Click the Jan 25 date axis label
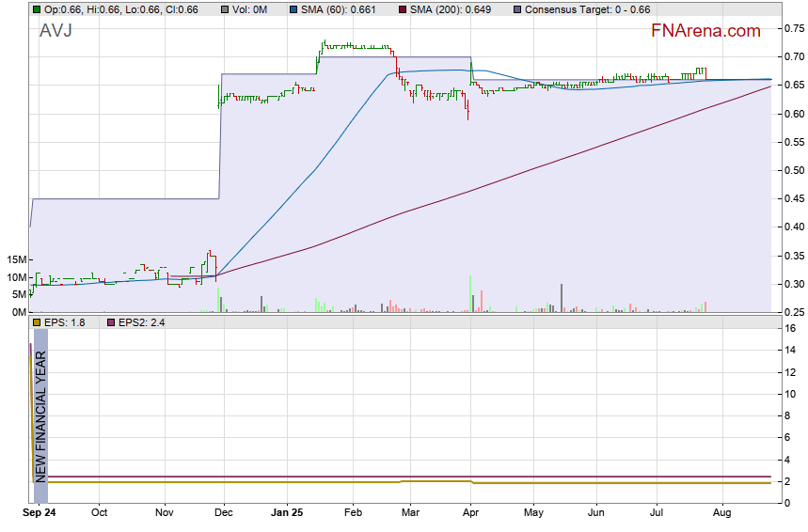This screenshot has width=808, height=532. [288, 513]
